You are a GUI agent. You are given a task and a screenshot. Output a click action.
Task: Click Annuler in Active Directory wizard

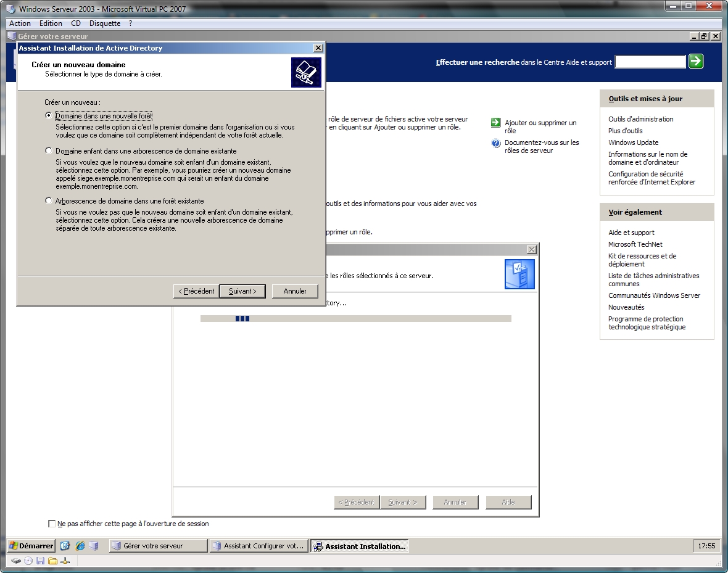(x=295, y=291)
